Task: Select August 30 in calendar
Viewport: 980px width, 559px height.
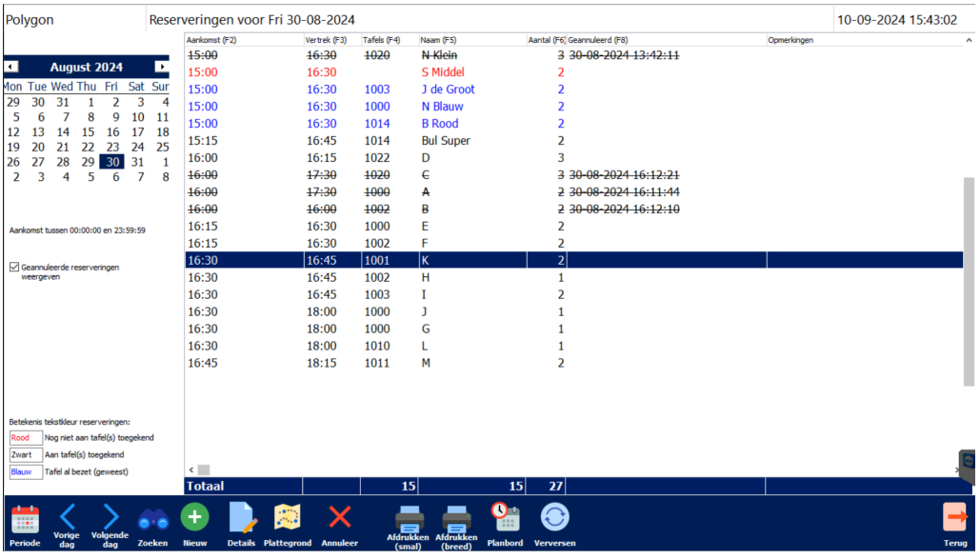Action: 112,162
